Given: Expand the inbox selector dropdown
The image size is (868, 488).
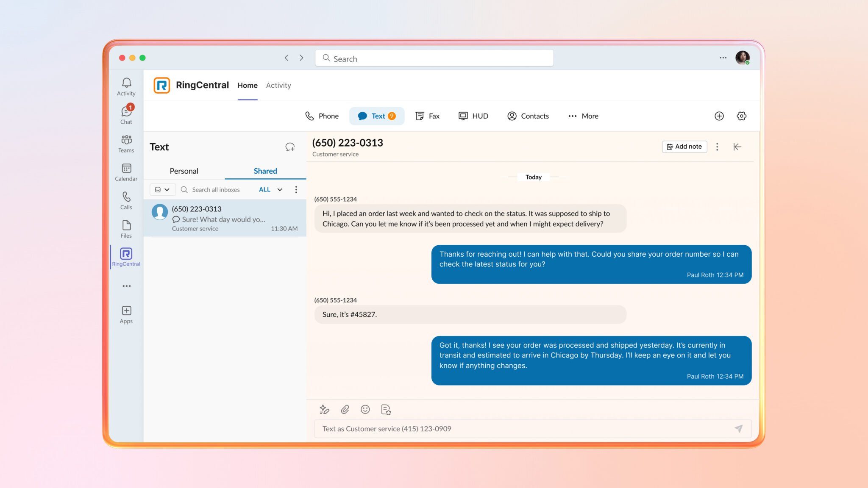Looking at the screenshot, I should tap(162, 189).
